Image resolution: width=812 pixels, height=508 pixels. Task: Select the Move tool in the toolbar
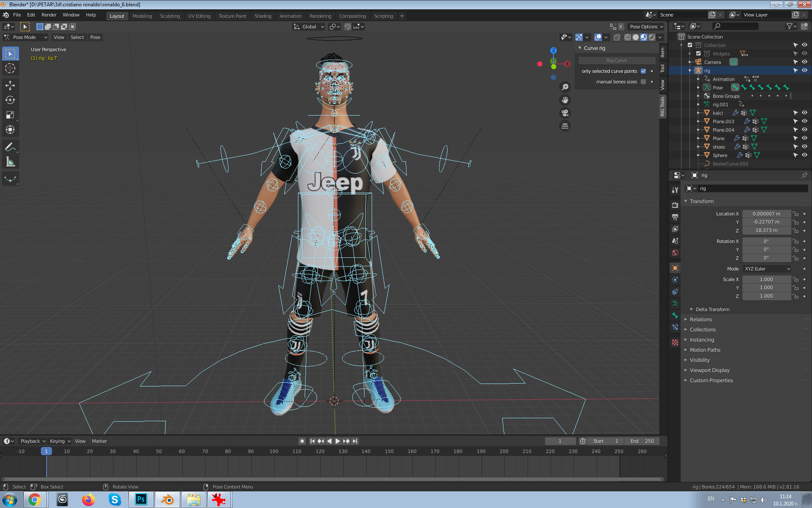[10, 85]
